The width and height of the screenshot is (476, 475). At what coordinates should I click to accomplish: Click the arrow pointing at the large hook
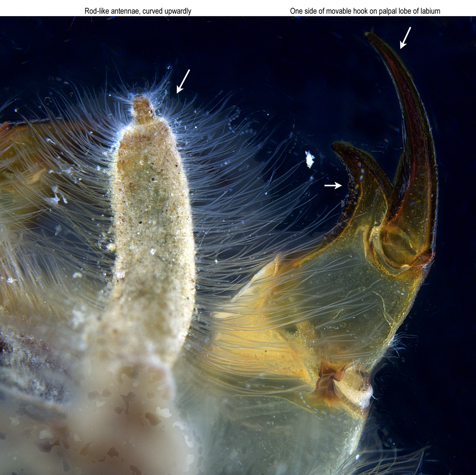[405, 37]
